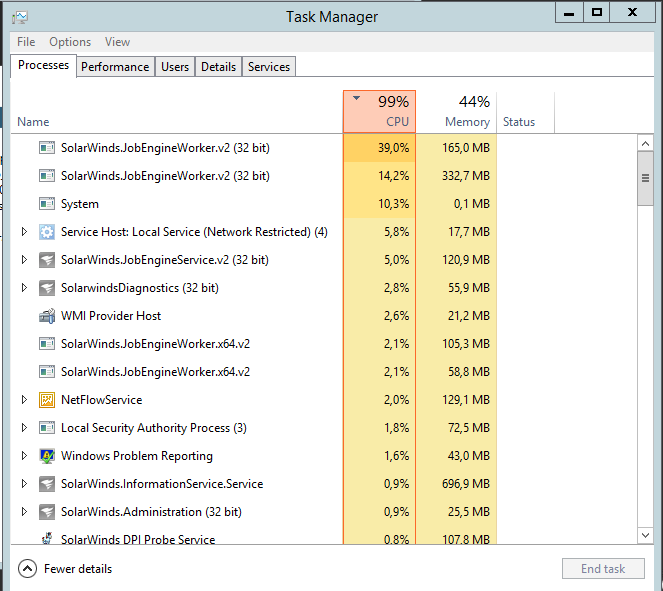Screen dimensions: 663x591
Task: Expand SolarWinds.JobEngineService.v2 group
Action: coord(25,260)
